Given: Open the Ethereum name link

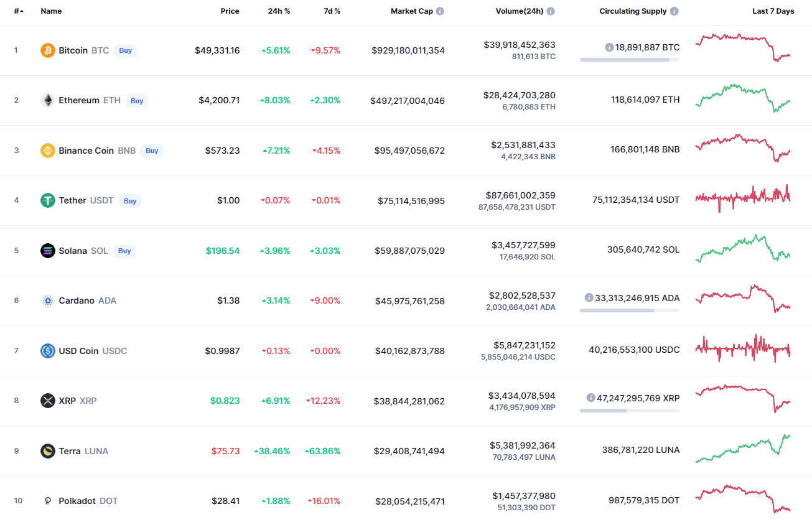Looking at the screenshot, I should tap(79, 100).
